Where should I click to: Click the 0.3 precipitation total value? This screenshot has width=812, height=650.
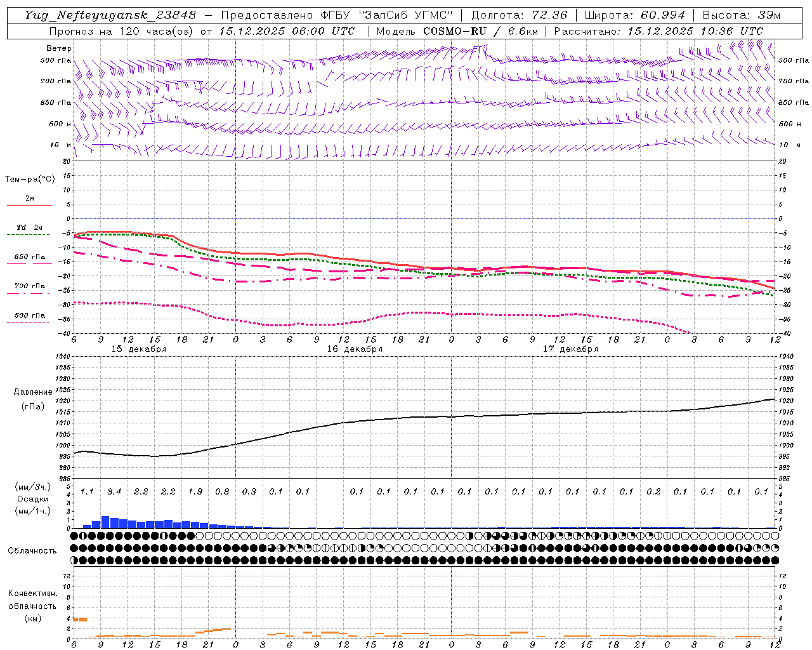pyautogui.click(x=249, y=491)
